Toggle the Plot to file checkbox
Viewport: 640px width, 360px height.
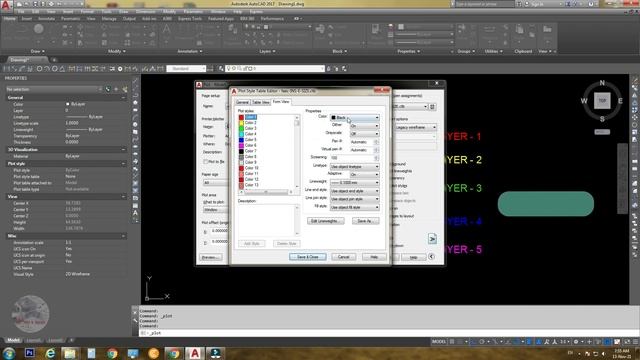(206, 162)
